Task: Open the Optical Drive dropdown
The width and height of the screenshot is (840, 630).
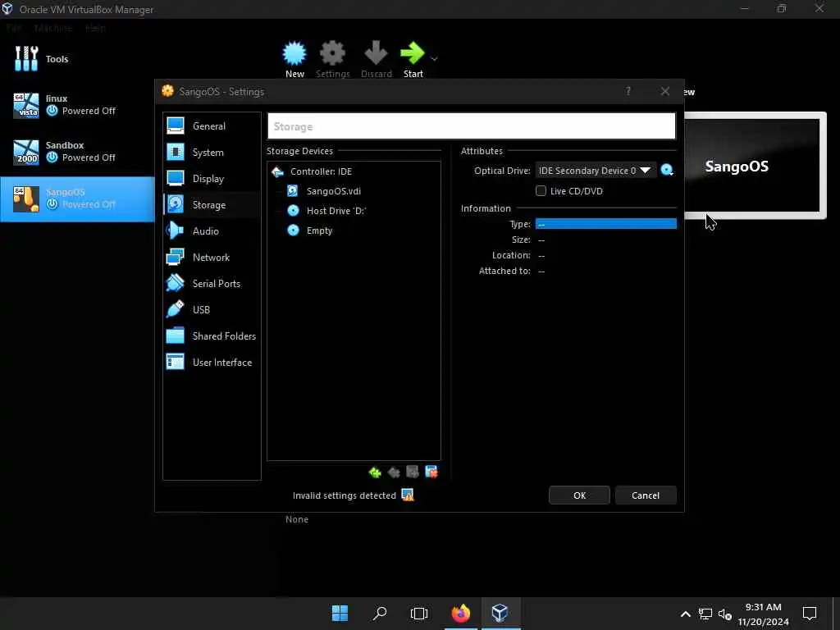Action: (596, 171)
